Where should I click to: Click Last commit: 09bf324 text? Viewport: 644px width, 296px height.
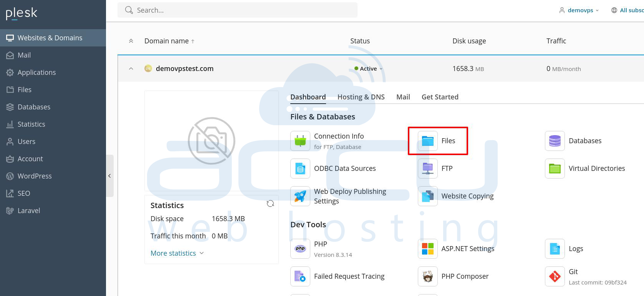[x=598, y=283]
